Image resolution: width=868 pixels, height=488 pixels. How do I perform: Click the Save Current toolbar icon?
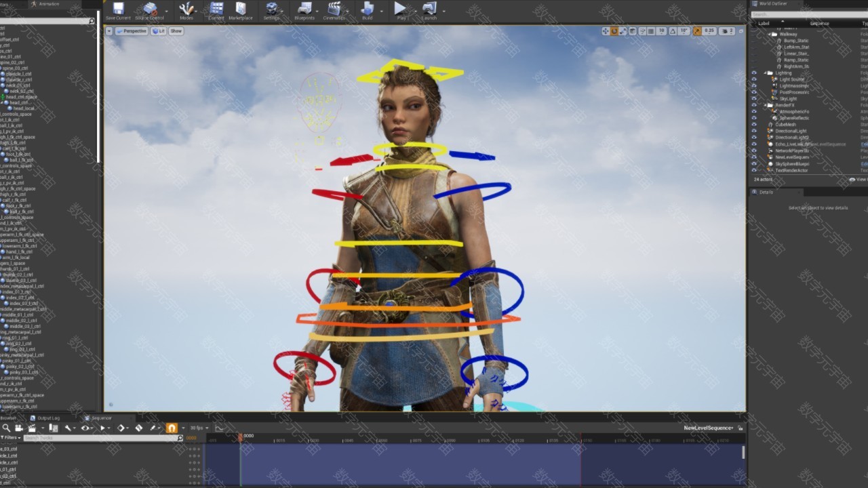(118, 11)
